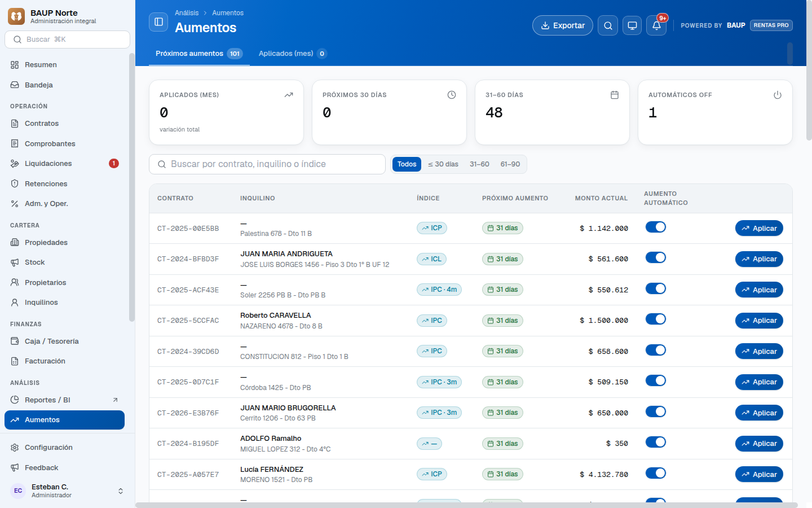This screenshot has width=812, height=508.
Task: Click the Rentas Pro badge
Action: (771, 25)
